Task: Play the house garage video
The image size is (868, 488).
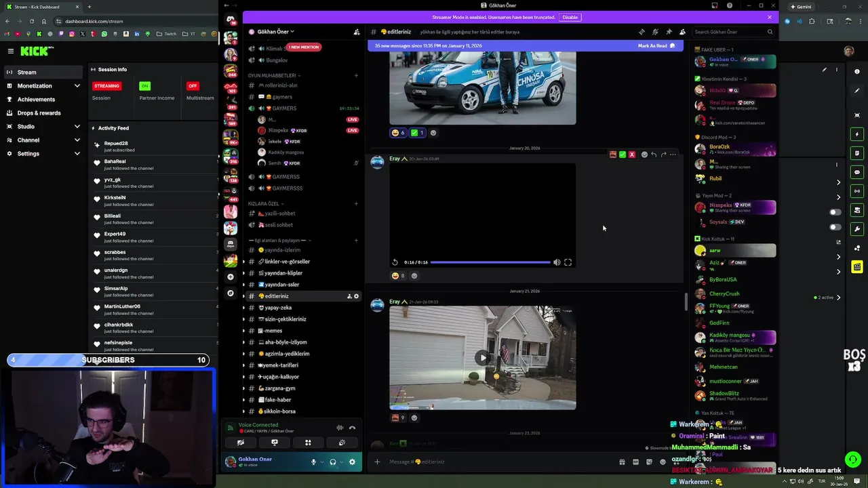Action: click(483, 358)
